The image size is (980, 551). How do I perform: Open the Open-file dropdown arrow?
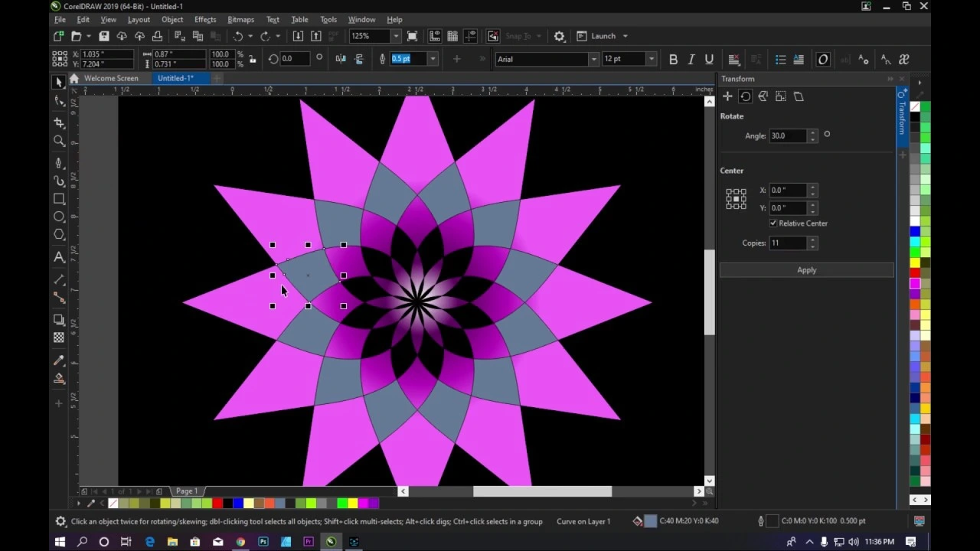pyautogui.click(x=88, y=36)
